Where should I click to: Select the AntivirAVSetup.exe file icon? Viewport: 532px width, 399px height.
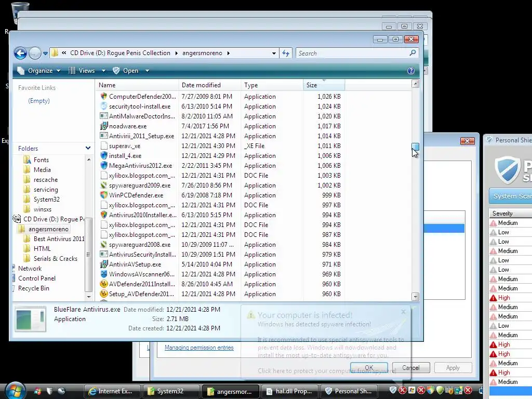pos(104,264)
